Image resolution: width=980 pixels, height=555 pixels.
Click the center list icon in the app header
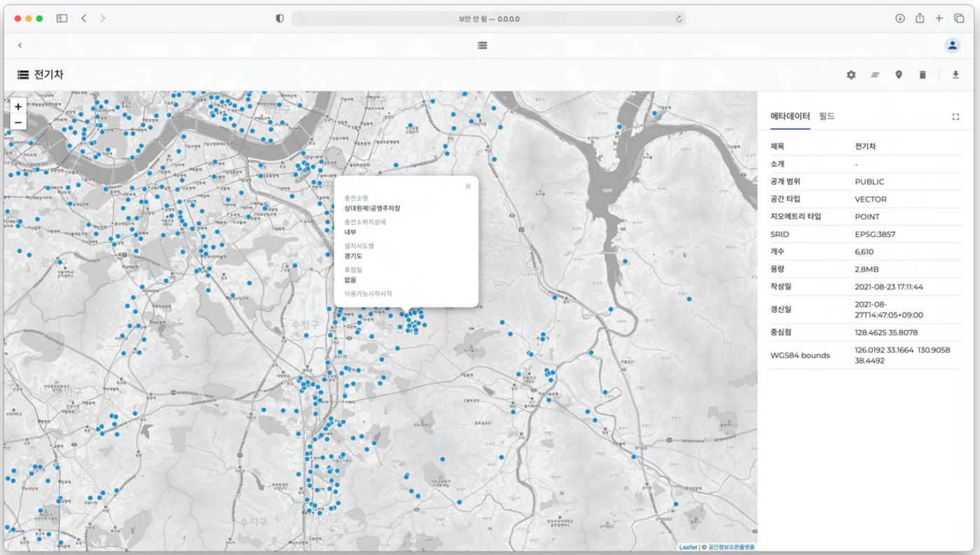coord(482,46)
